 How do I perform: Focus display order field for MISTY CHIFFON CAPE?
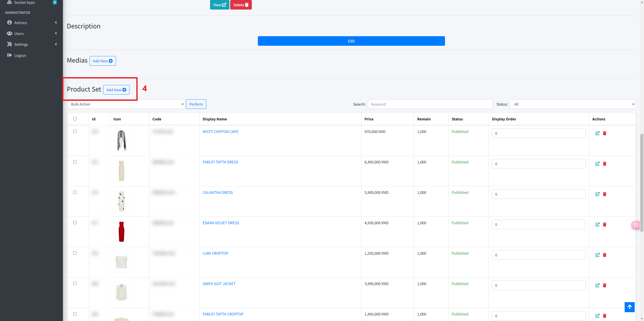tap(539, 133)
